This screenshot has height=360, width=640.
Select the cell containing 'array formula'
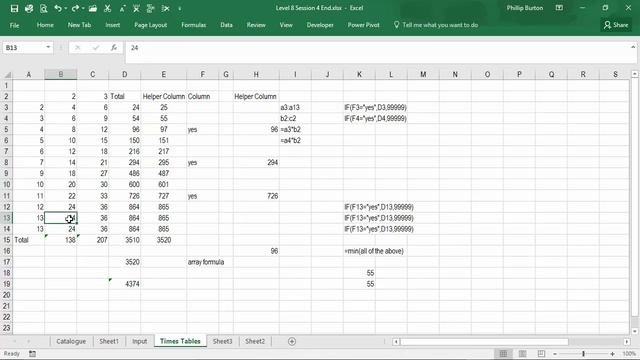coord(202,262)
